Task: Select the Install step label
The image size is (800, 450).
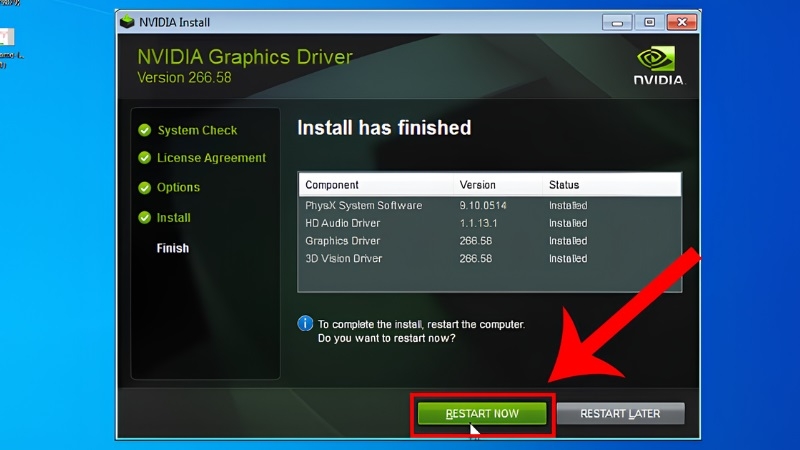Action: pyautogui.click(x=173, y=218)
